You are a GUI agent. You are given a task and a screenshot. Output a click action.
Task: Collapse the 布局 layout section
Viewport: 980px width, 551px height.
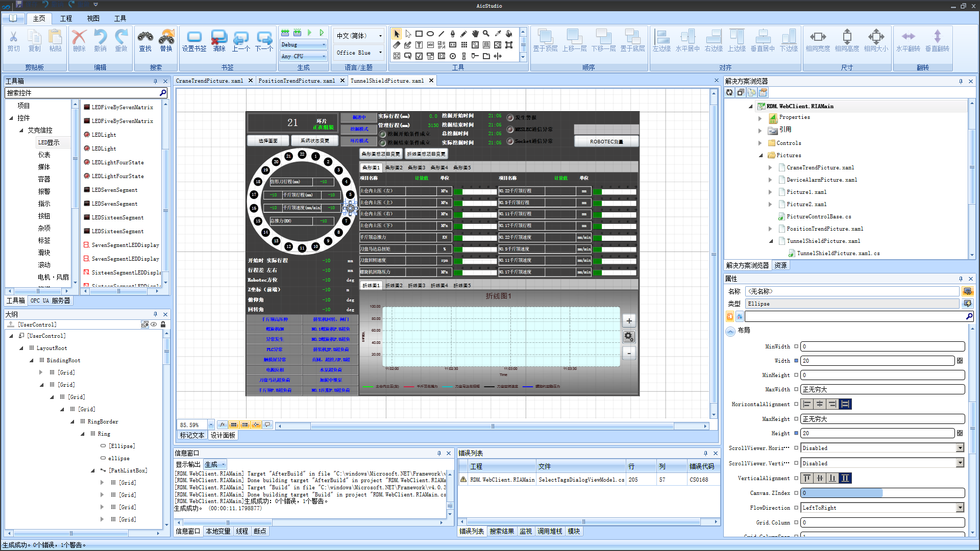coord(730,331)
